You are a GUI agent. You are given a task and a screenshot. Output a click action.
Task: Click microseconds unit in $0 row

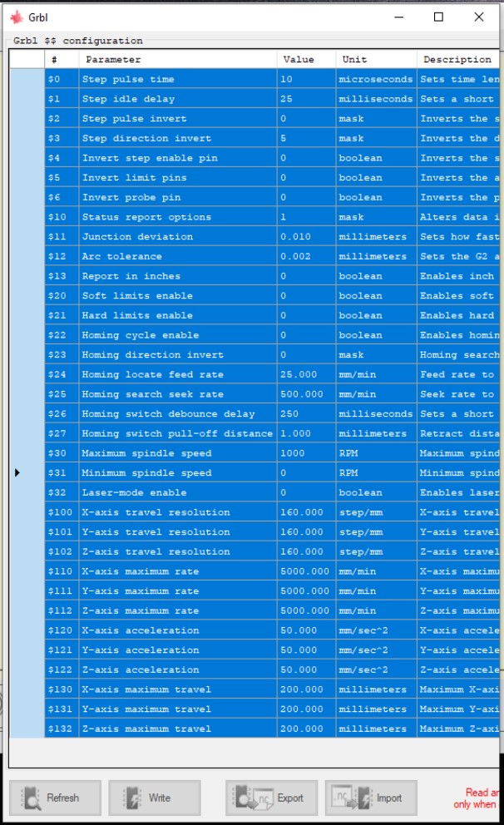tap(376, 79)
